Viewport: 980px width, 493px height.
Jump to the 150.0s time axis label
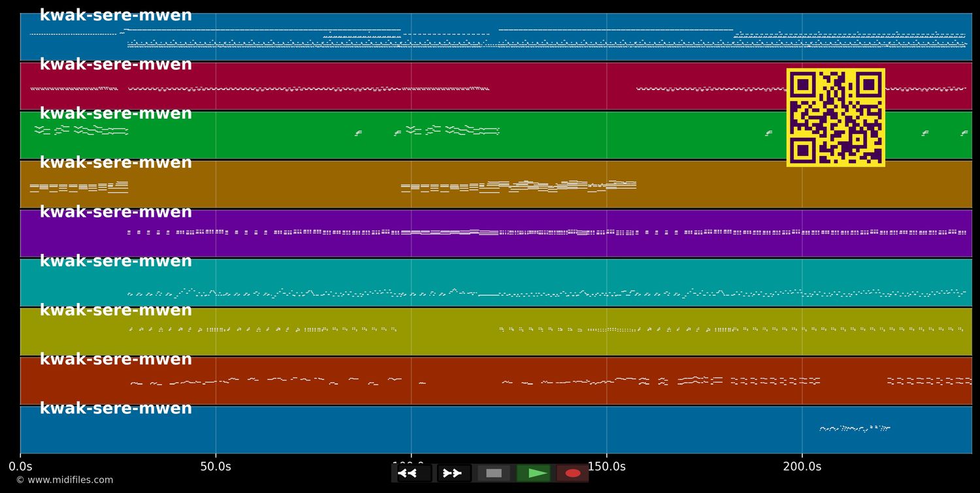point(606,467)
